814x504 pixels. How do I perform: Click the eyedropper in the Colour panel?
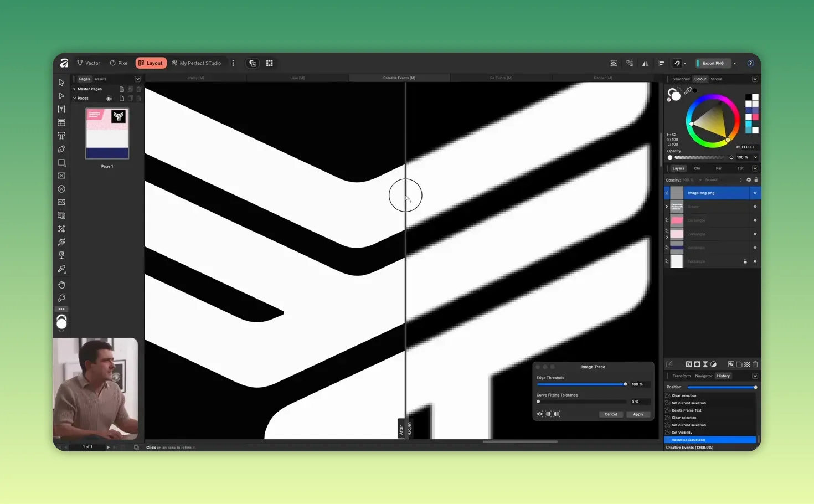point(688,91)
